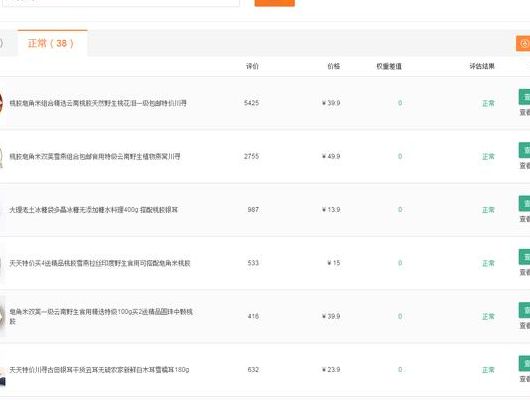
Task: Open thumbnail of 桃胶皂角米组合 first product
Action: 1,103
